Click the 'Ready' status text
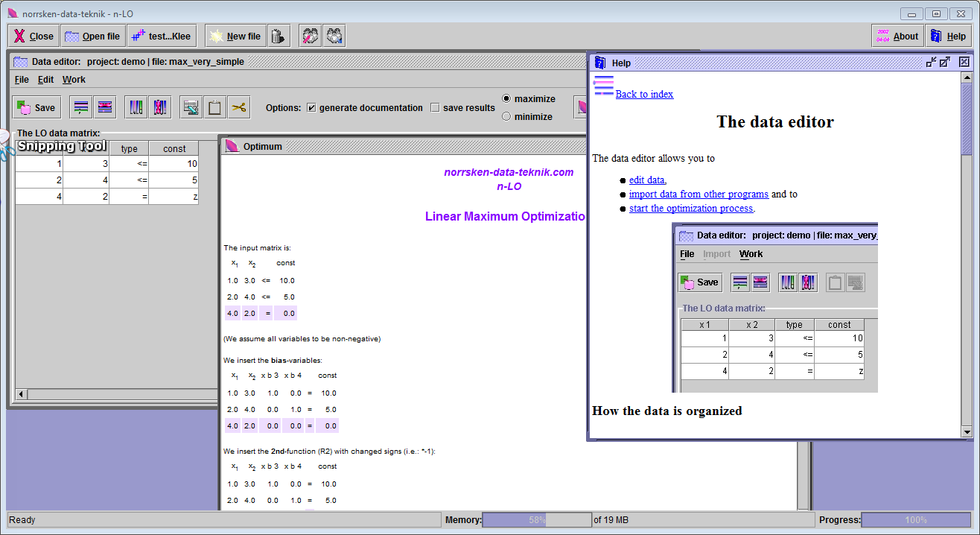This screenshot has width=980, height=535. pos(22,520)
